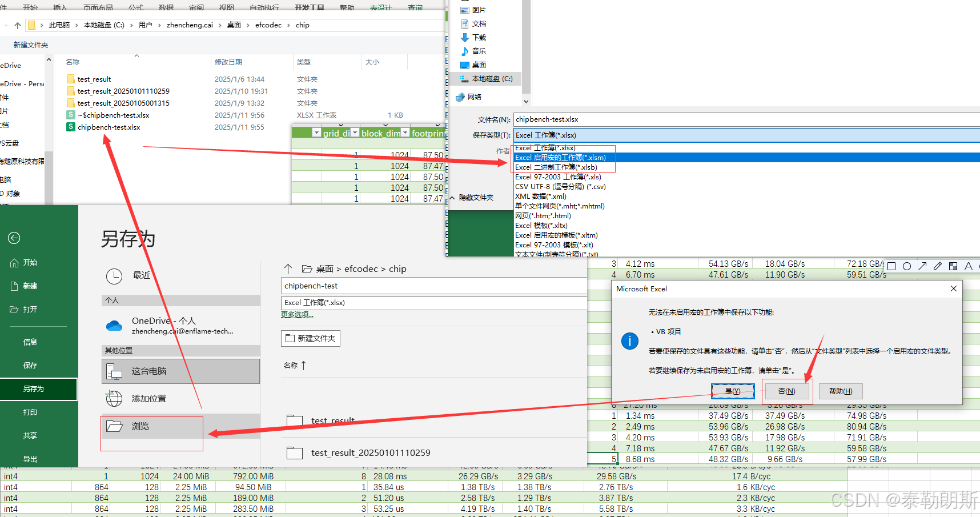Select the 桌面 desktop shortcut in dialog sidebar
The image size is (980, 517).
[x=473, y=65]
